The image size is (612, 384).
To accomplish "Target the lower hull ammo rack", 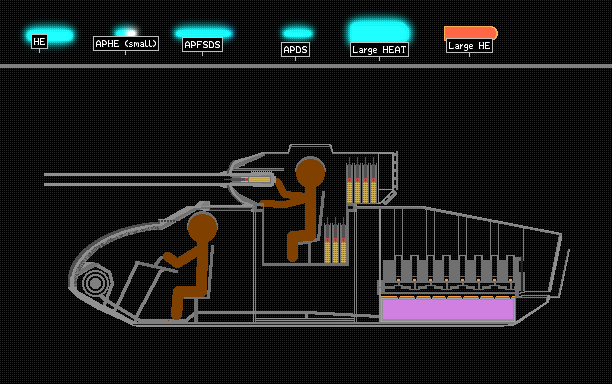I will 336,241.
